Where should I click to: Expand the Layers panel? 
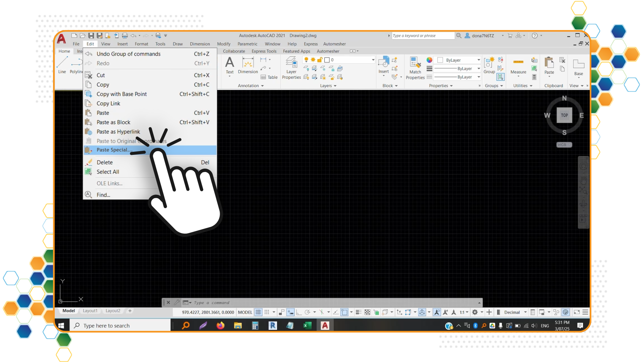(x=328, y=86)
